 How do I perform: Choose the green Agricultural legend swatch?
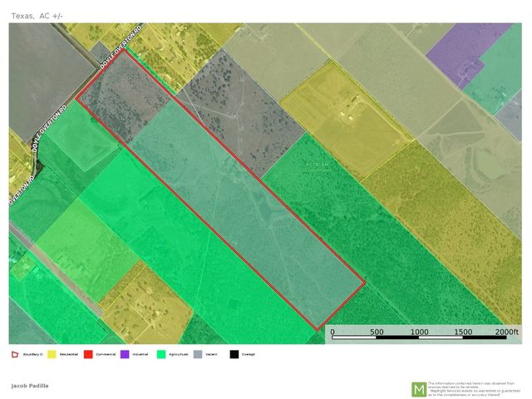coord(160,354)
